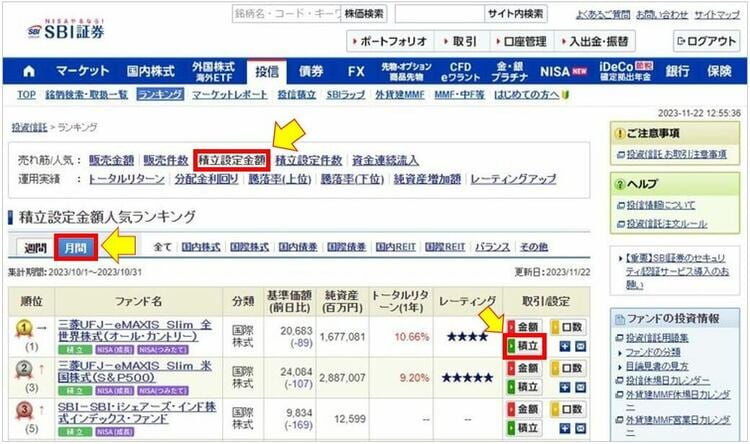
Task: Select 販売金額 ranking link
Action: pos(111,160)
